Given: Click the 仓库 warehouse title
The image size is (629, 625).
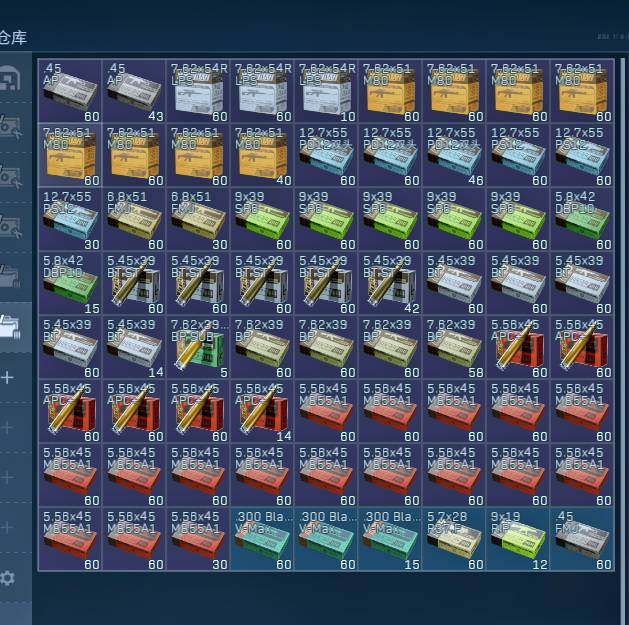Looking at the screenshot, I should point(13,38).
